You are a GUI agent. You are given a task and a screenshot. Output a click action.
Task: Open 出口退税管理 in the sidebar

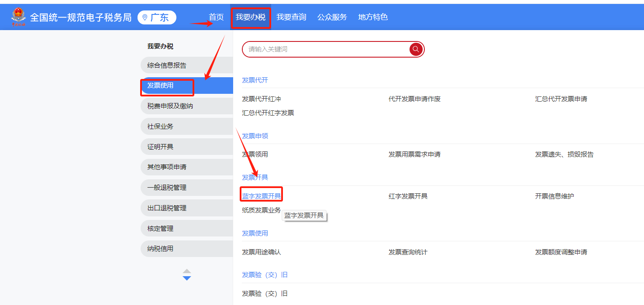[x=187, y=208]
